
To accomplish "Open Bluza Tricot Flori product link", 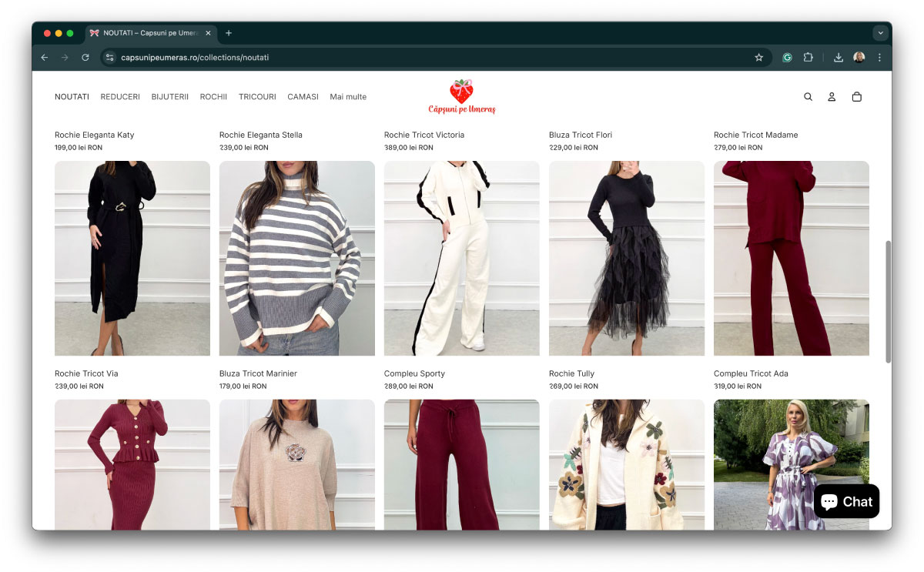I will (x=581, y=135).
